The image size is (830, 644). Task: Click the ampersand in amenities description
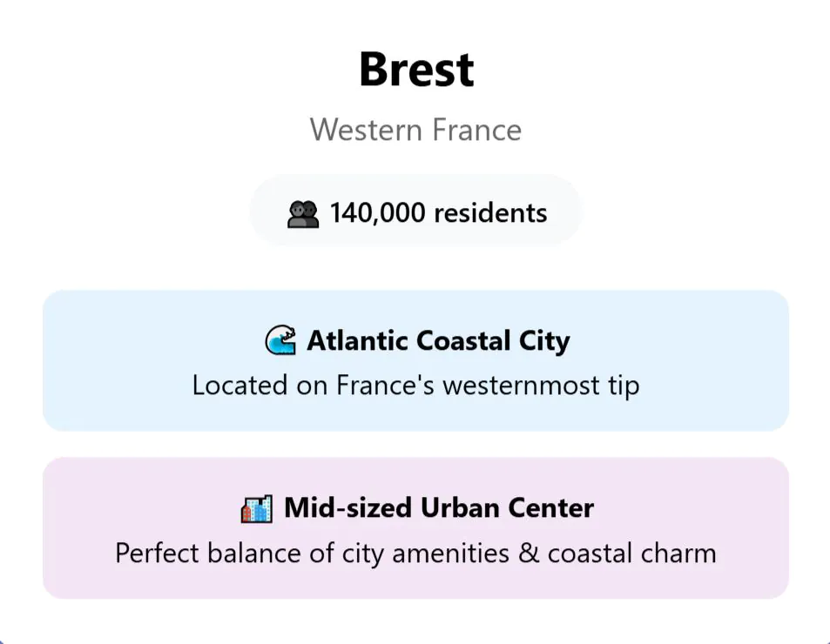[x=528, y=553]
